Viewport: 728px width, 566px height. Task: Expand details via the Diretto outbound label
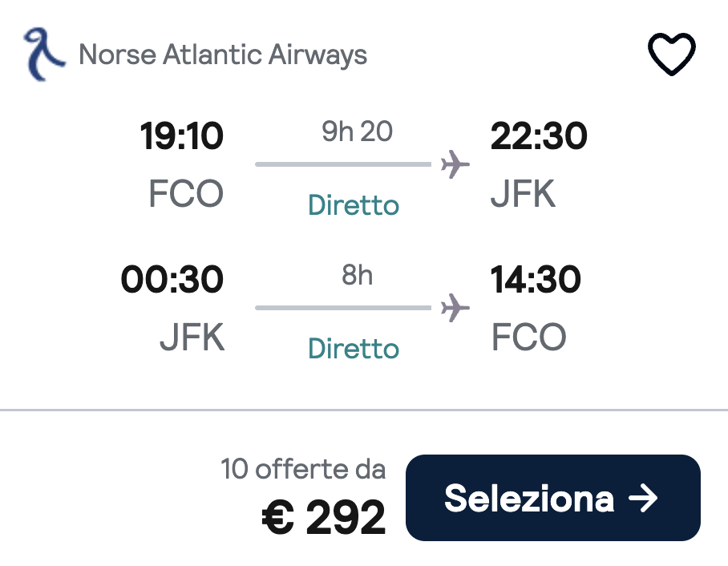coord(353,205)
